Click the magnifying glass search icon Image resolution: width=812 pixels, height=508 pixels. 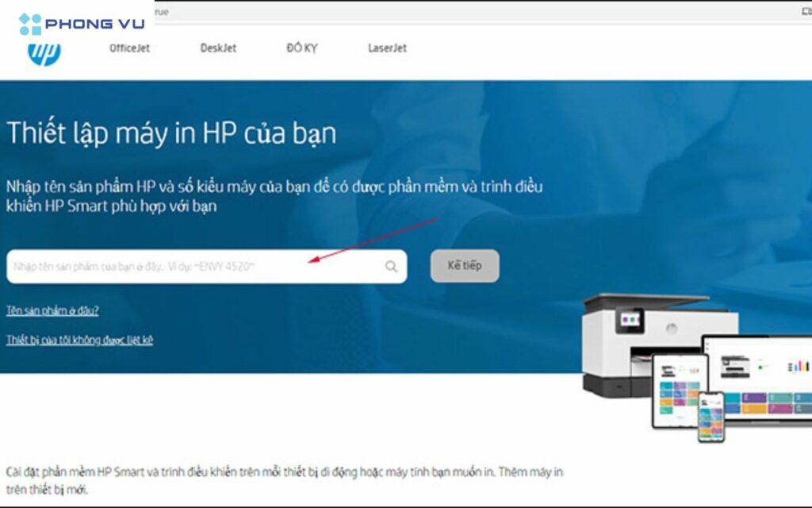391,267
